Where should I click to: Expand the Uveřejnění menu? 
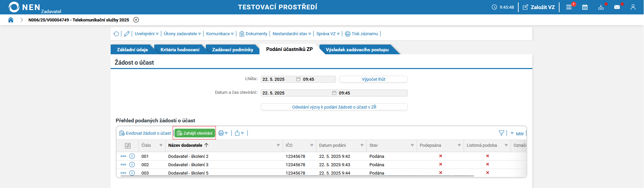coord(147,34)
